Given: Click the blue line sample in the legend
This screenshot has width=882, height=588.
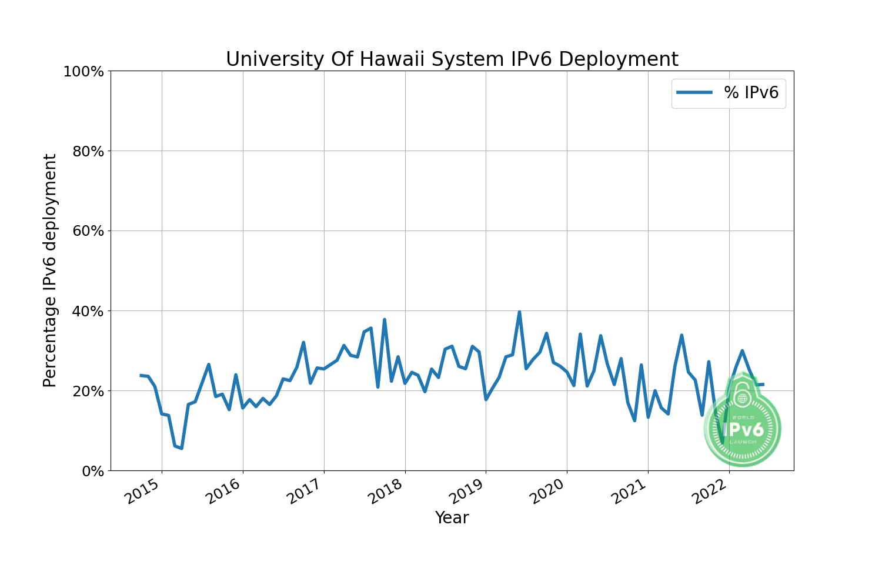Looking at the screenshot, I should (694, 92).
